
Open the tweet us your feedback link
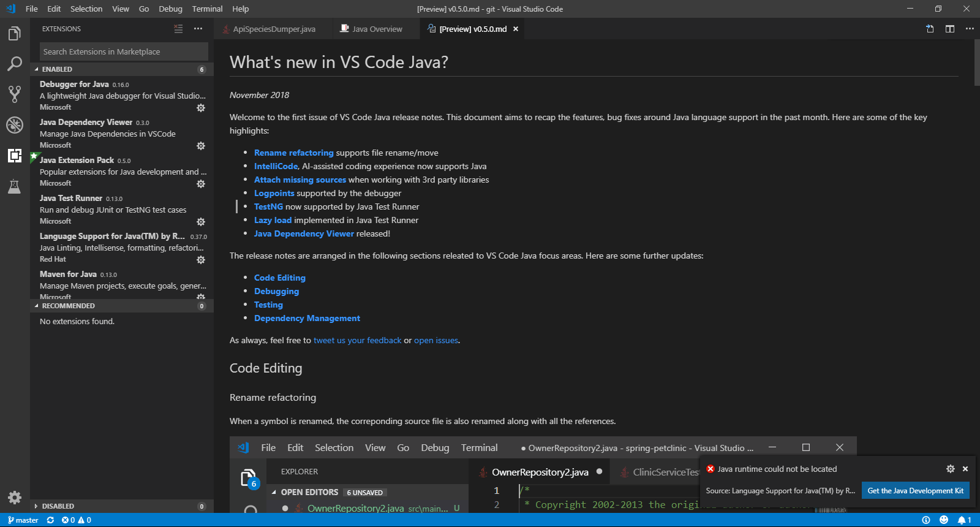click(358, 340)
